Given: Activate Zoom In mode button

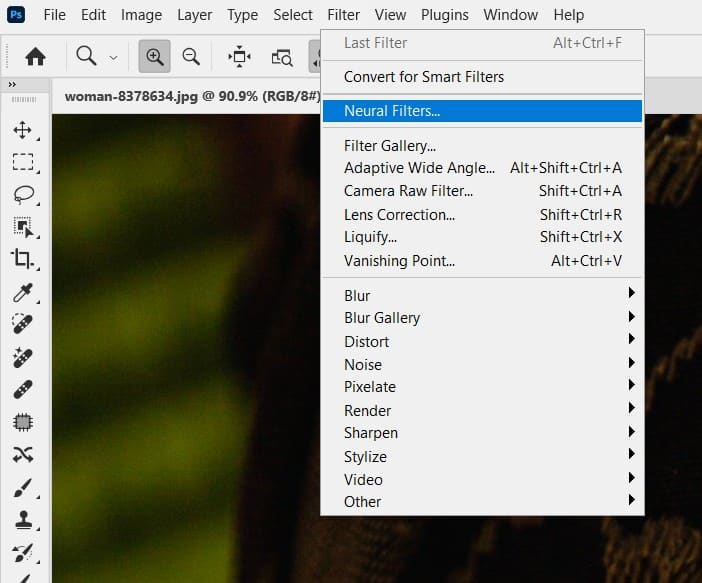Looking at the screenshot, I should coord(154,56).
